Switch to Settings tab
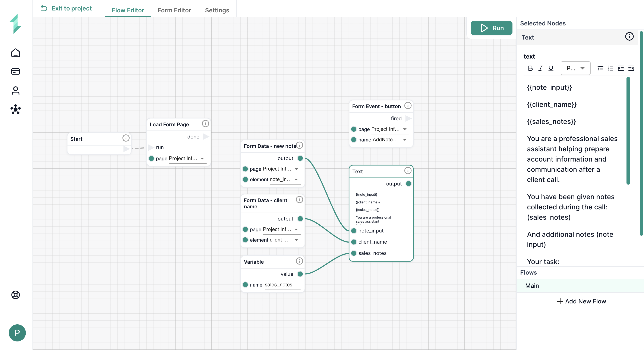Screen dimensions: 644x350 click(217, 10)
